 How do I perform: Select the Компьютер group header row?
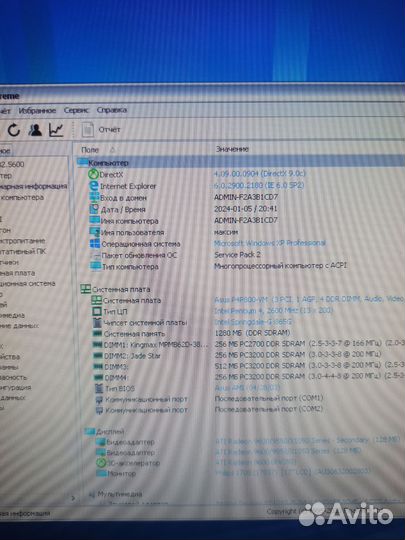point(240,163)
